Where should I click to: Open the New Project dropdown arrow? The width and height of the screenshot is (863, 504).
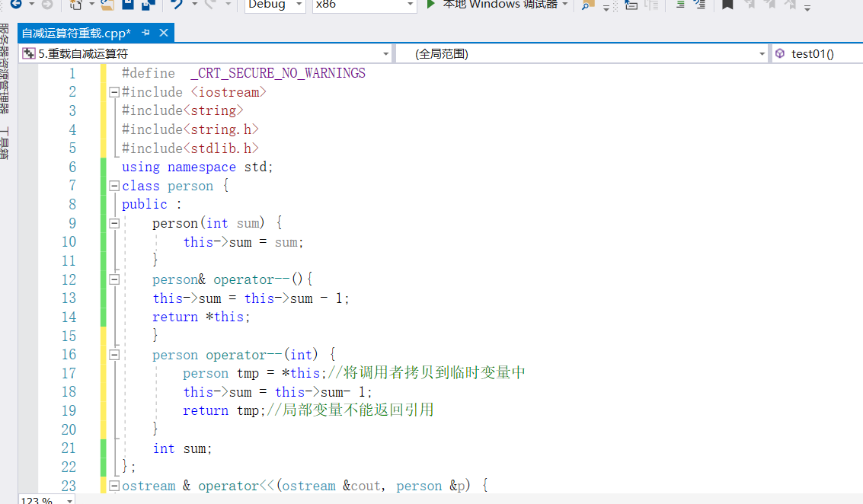tap(91, 4)
